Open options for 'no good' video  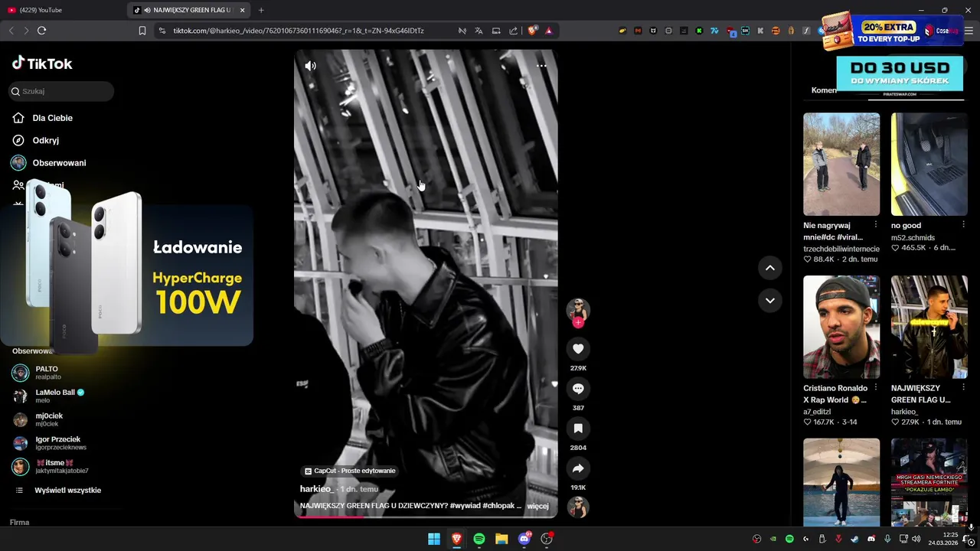click(963, 225)
